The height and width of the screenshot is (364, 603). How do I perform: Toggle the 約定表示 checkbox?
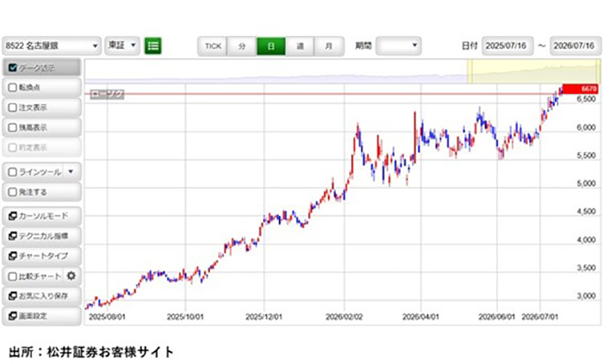12,147
